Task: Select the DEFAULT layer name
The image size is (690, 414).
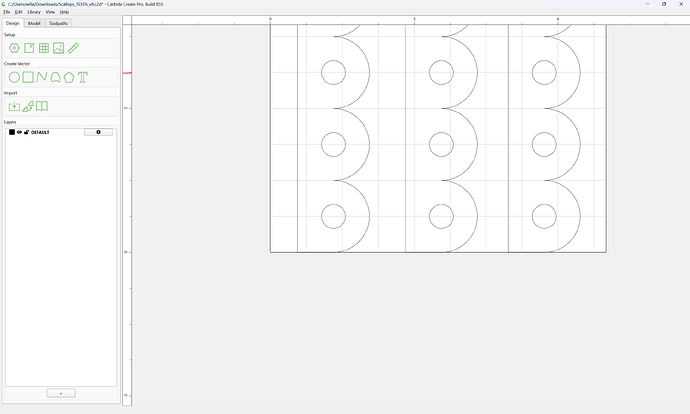Action: [x=40, y=132]
